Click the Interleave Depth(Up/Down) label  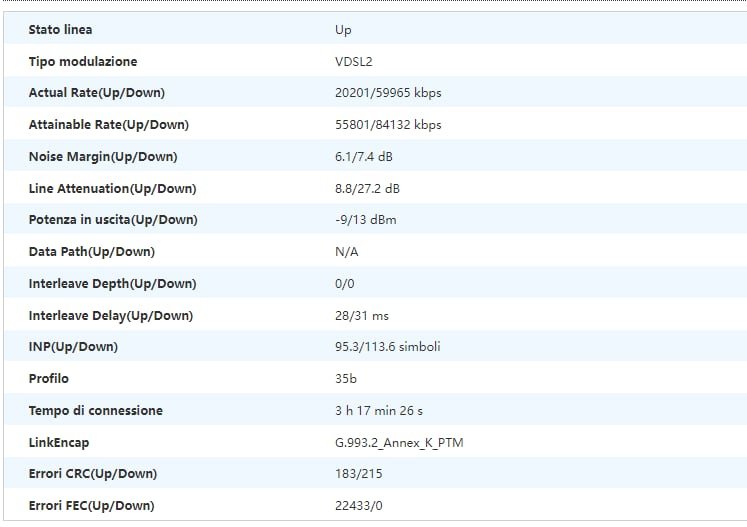tap(112, 284)
